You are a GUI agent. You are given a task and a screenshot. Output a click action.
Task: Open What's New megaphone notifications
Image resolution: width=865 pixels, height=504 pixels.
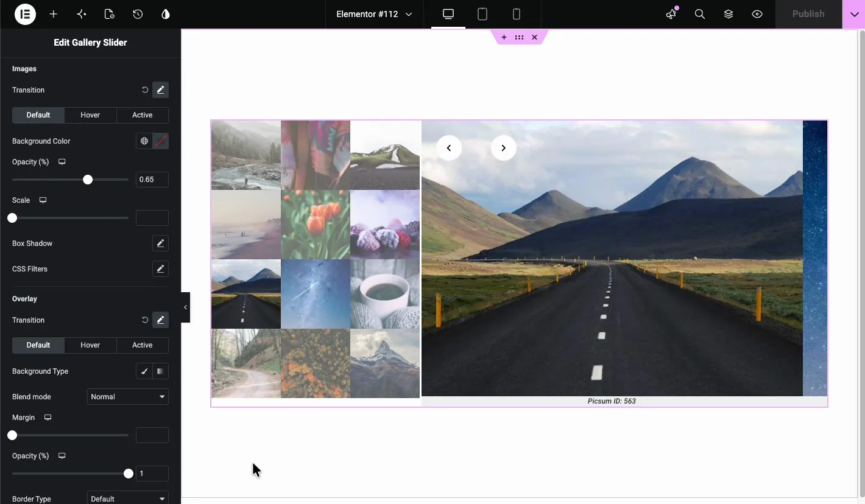tap(671, 14)
